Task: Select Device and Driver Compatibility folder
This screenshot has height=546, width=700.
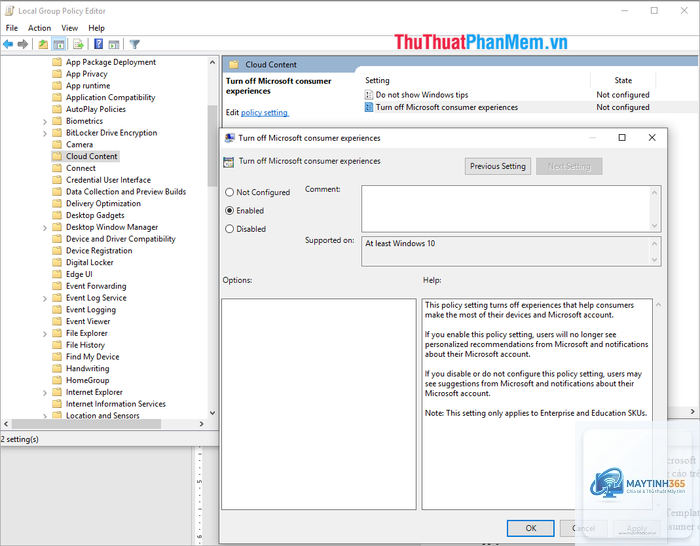Action: (121, 239)
